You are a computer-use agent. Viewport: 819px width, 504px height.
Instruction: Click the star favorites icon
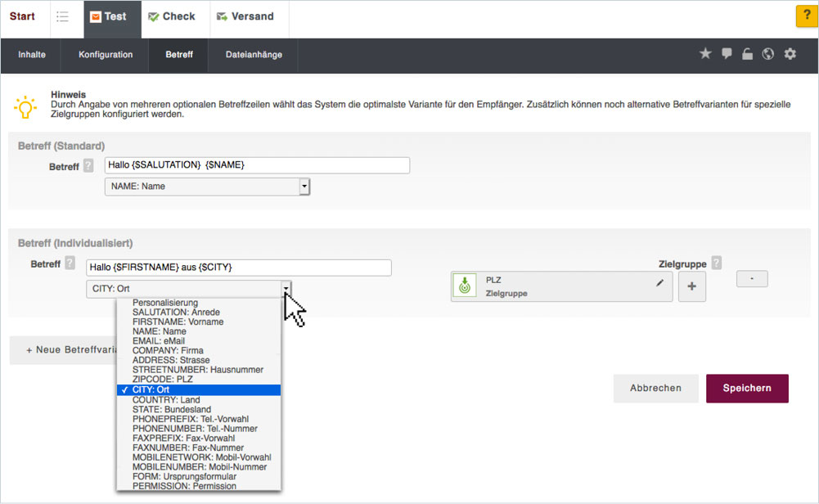[x=705, y=54]
